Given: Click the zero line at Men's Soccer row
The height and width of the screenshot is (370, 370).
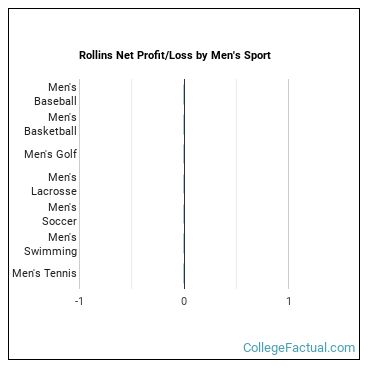Looking at the screenshot, I should pos(184,214).
